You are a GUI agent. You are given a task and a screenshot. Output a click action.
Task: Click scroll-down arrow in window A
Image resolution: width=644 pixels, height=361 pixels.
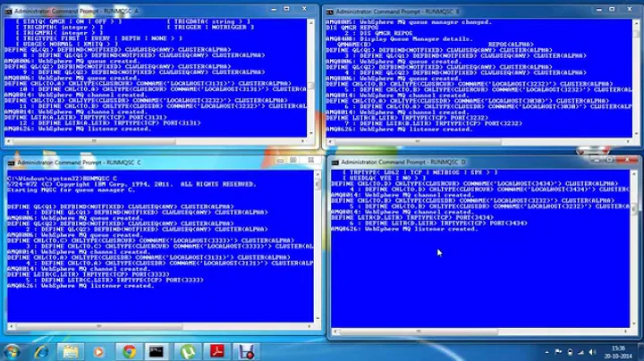[x=311, y=134]
